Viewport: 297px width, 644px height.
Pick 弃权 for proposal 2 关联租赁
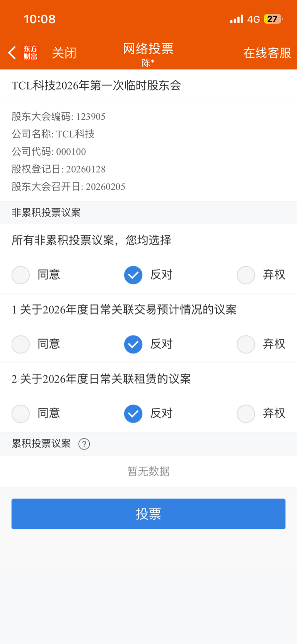246,414
